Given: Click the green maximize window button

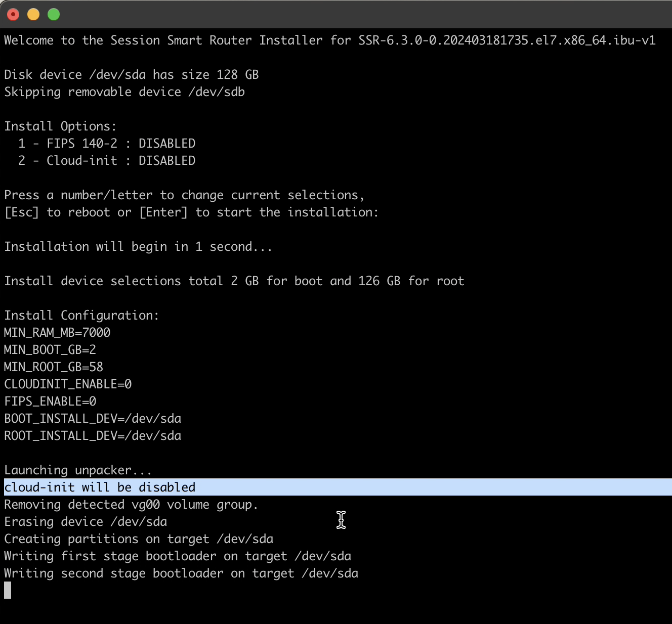Looking at the screenshot, I should point(54,15).
